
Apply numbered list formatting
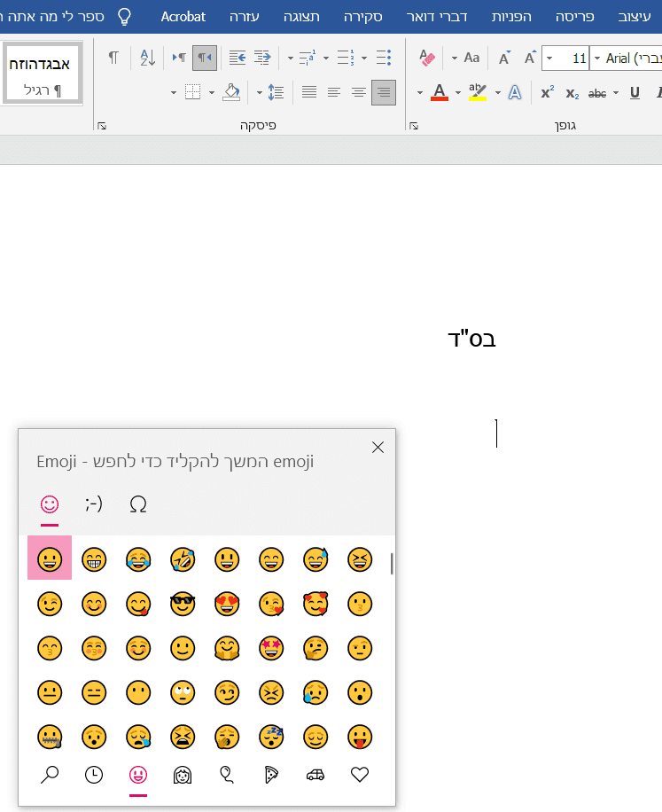[x=346, y=58]
